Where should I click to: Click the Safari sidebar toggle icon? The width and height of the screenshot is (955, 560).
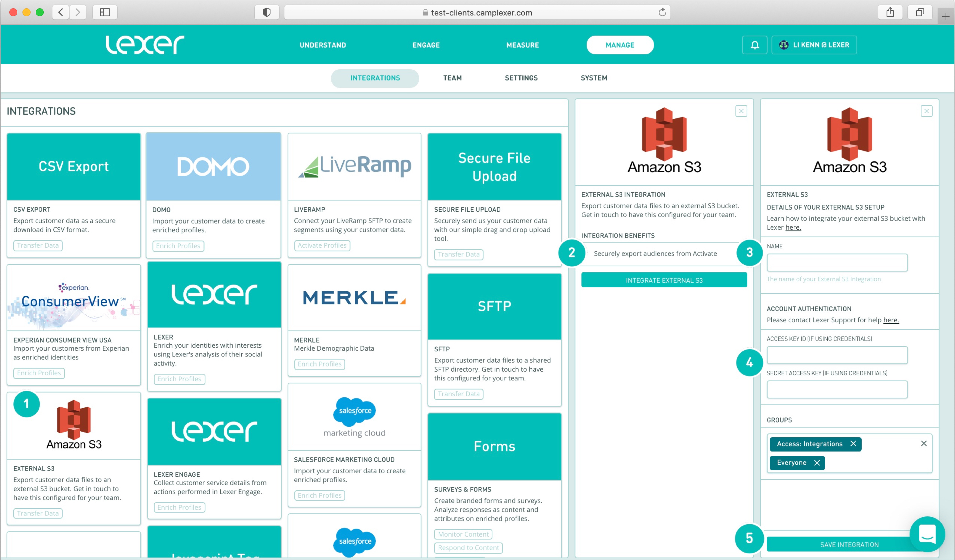[105, 12]
